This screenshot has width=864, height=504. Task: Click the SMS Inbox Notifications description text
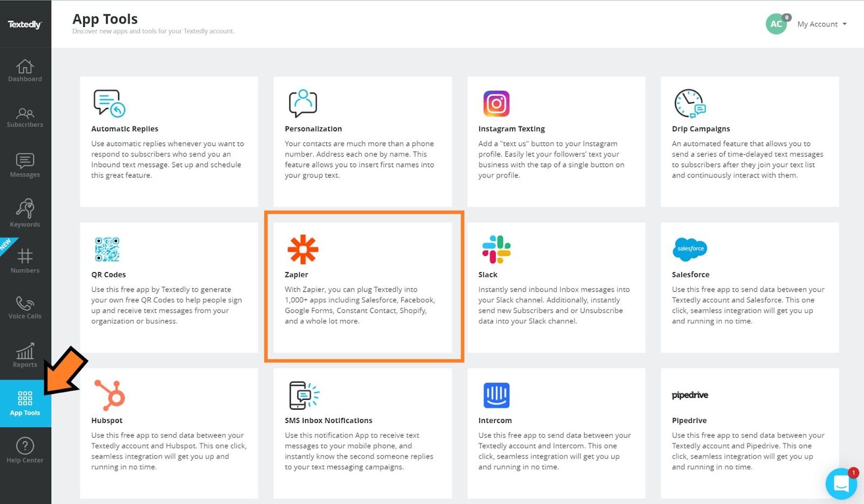[x=359, y=451]
